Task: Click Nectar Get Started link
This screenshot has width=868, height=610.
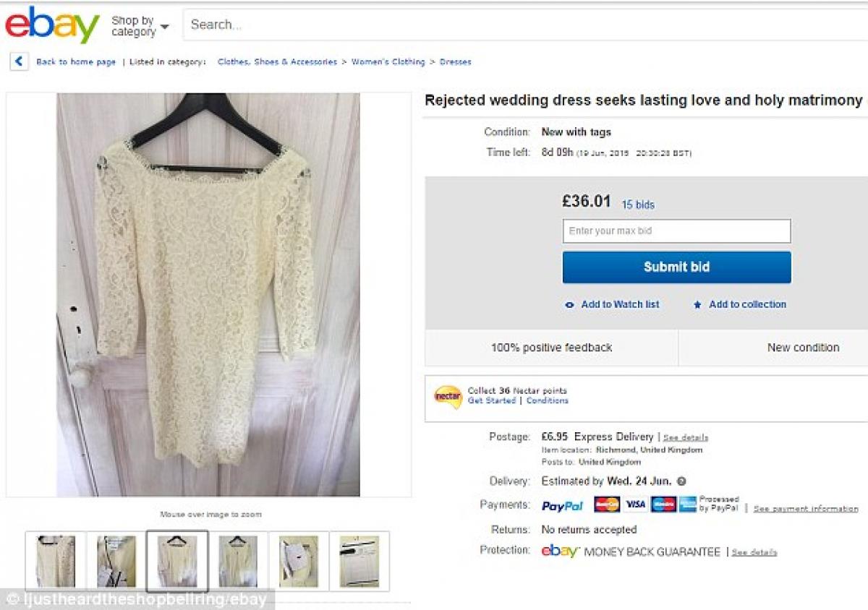Action: pos(491,400)
